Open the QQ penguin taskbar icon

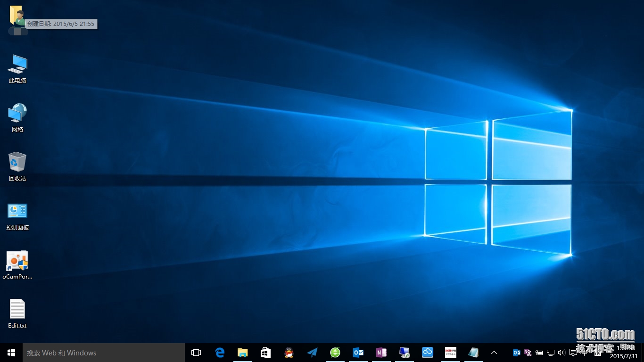289,353
